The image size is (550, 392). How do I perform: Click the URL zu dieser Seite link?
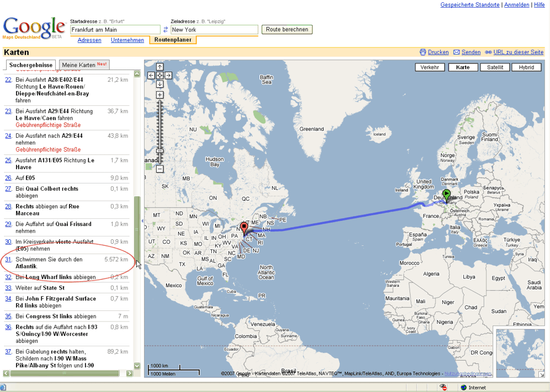(x=519, y=52)
